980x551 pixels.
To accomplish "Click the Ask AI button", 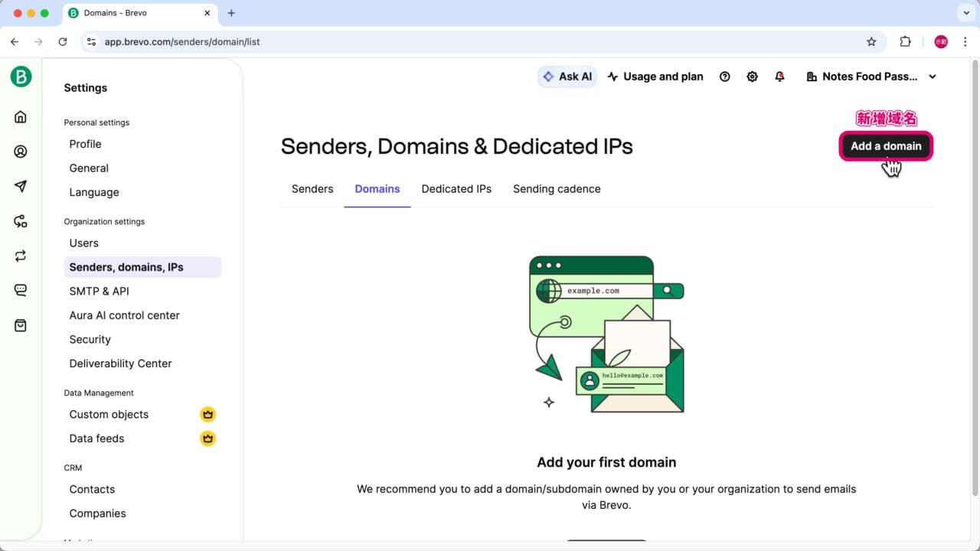I will click(x=567, y=77).
